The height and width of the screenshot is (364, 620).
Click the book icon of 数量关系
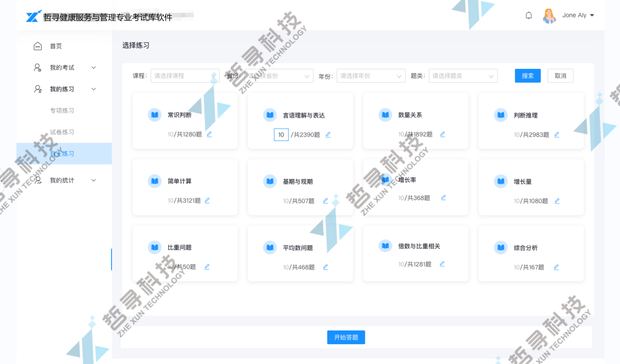(x=385, y=115)
